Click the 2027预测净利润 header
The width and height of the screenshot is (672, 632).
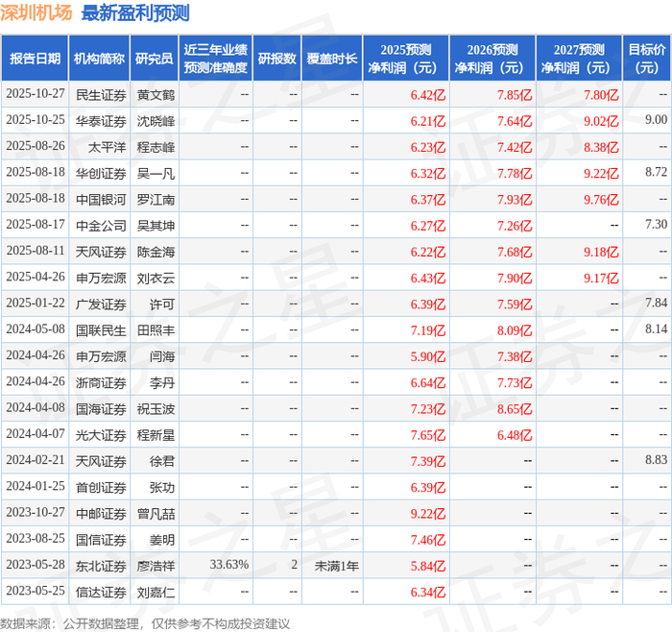579,59
